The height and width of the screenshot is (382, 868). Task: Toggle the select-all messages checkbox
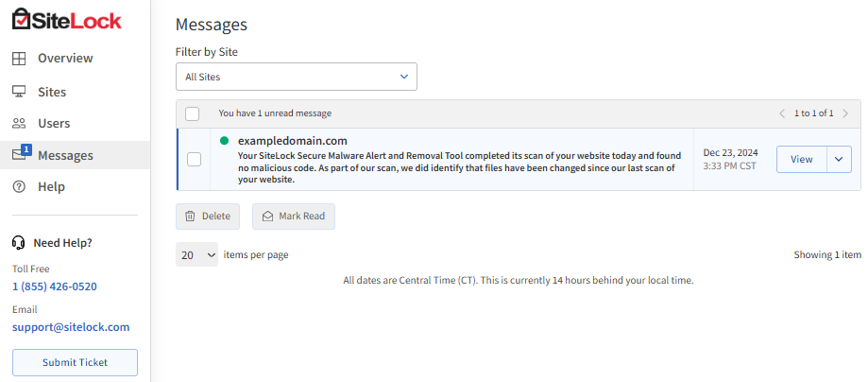click(193, 113)
